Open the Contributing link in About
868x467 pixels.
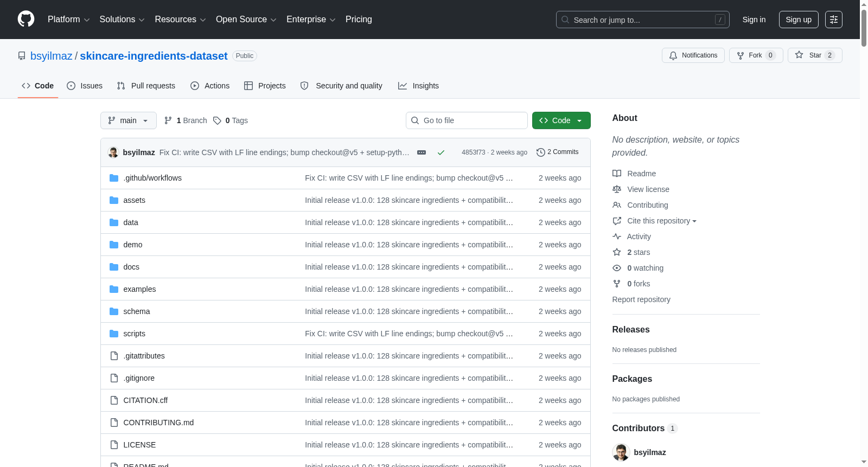[648, 205]
